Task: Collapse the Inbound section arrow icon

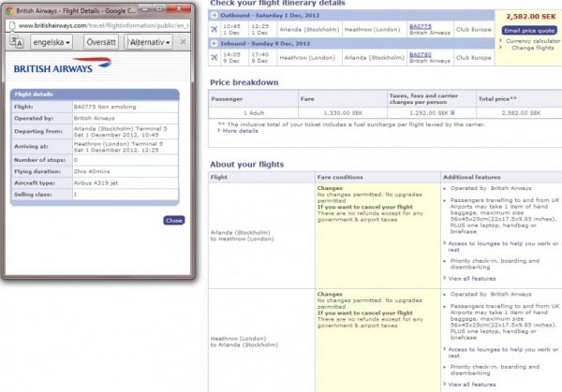Action: 215,43
